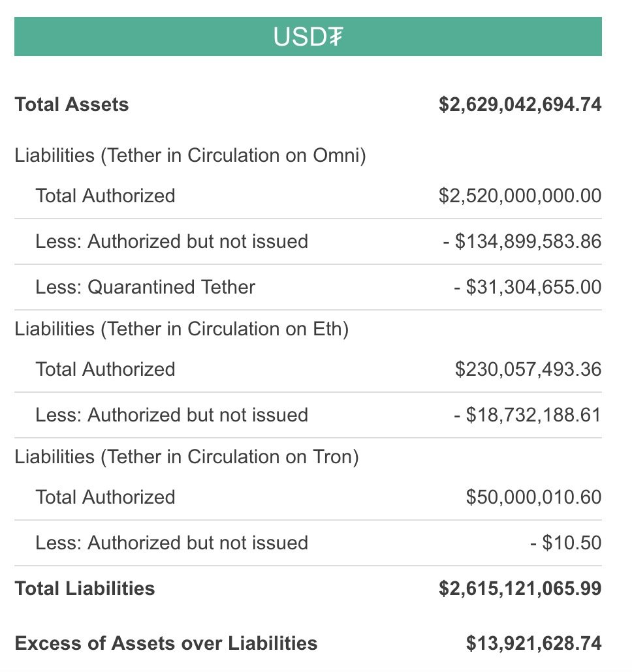This screenshot has width=632, height=672.
Task: Click Omni Total Authorized row label
Action: [106, 196]
